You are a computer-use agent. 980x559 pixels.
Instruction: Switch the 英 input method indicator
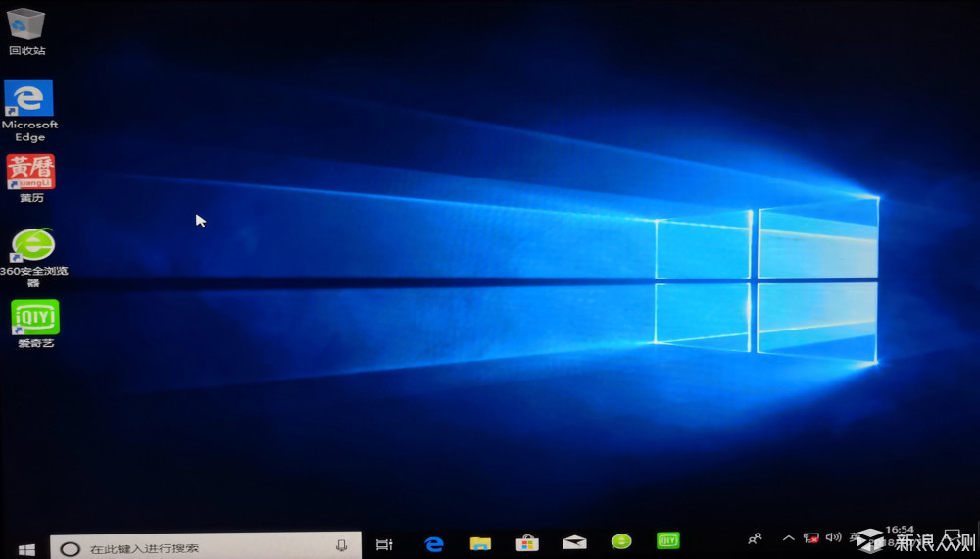pos(855,537)
